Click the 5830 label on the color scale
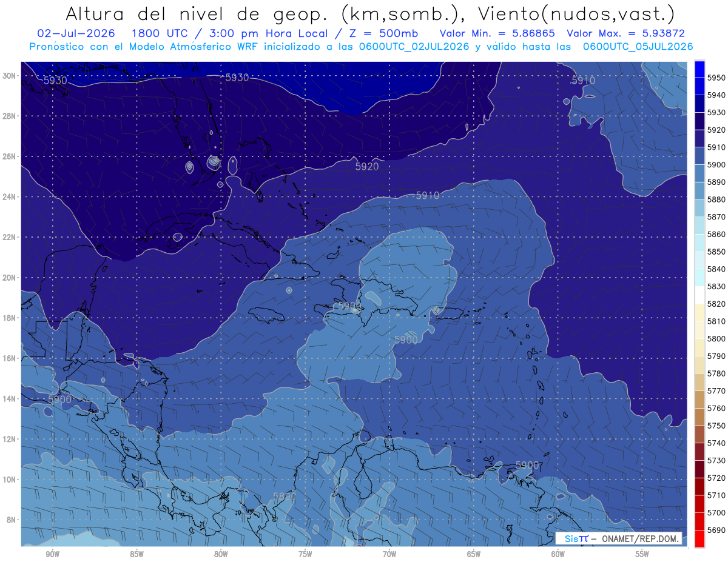Image resolution: width=728 pixels, height=562 pixels. (716, 286)
